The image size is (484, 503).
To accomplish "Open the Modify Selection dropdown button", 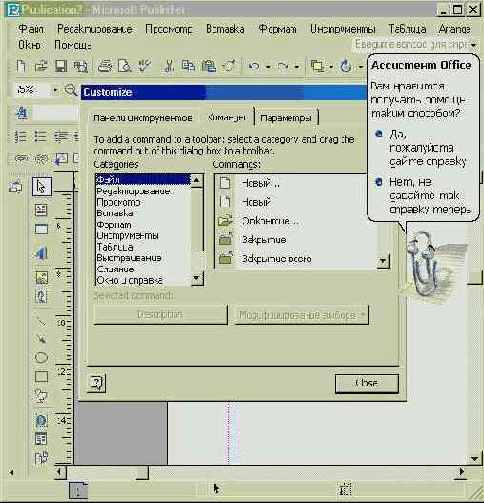I will coord(302,315).
